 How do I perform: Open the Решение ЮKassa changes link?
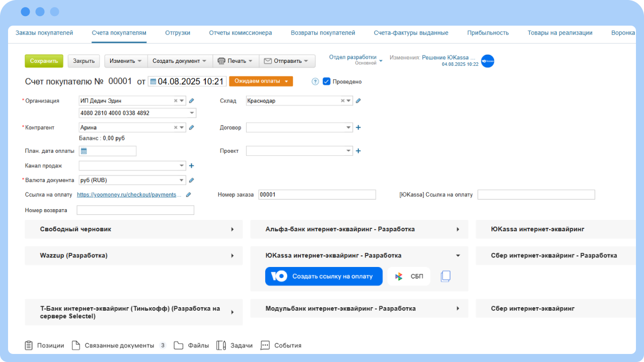pyautogui.click(x=448, y=58)
